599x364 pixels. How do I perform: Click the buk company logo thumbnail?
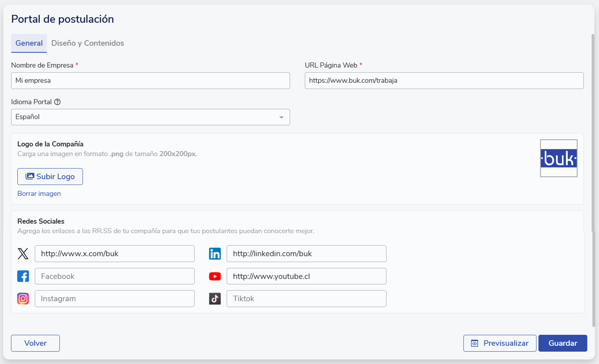pos(558,158)
